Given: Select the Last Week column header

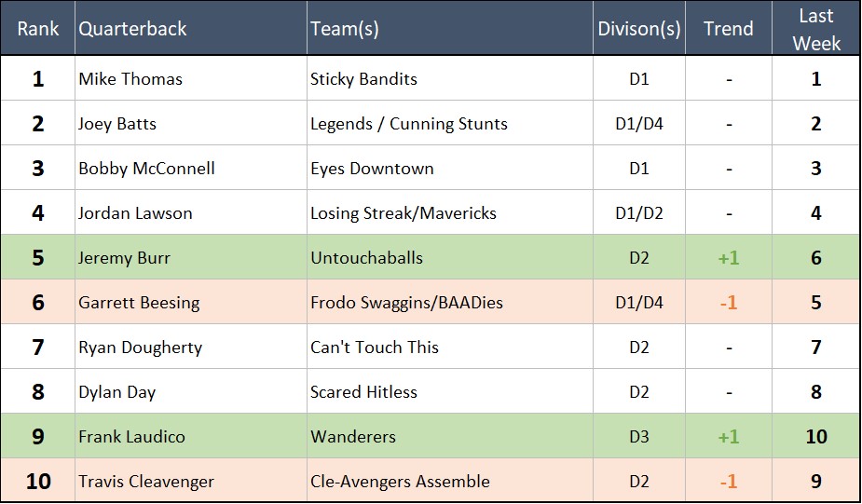Looking at the screenshot, I should (x=816, y=29).
